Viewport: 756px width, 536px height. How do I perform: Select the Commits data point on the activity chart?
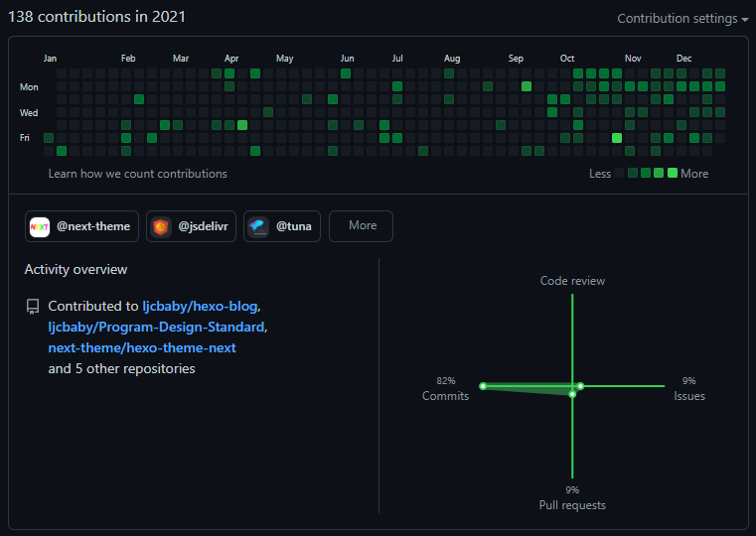point(482,385)
